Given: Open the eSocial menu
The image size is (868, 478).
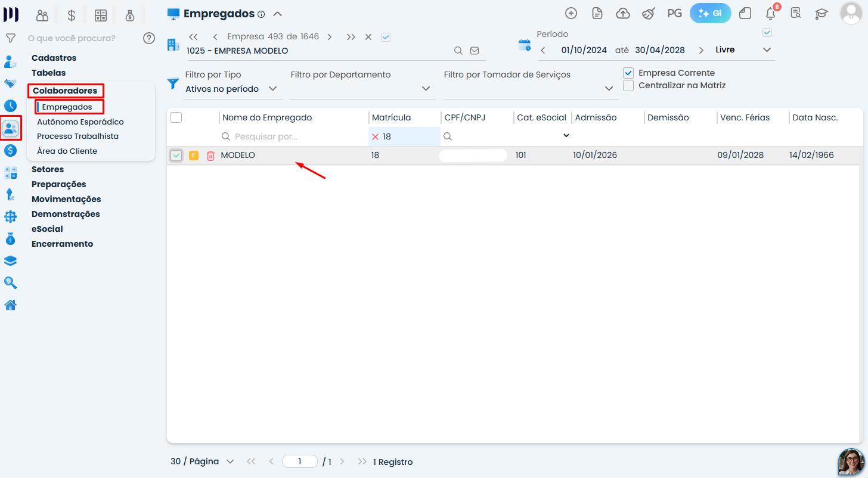Looking at the screenshot, I should click(x=47, y=229).
